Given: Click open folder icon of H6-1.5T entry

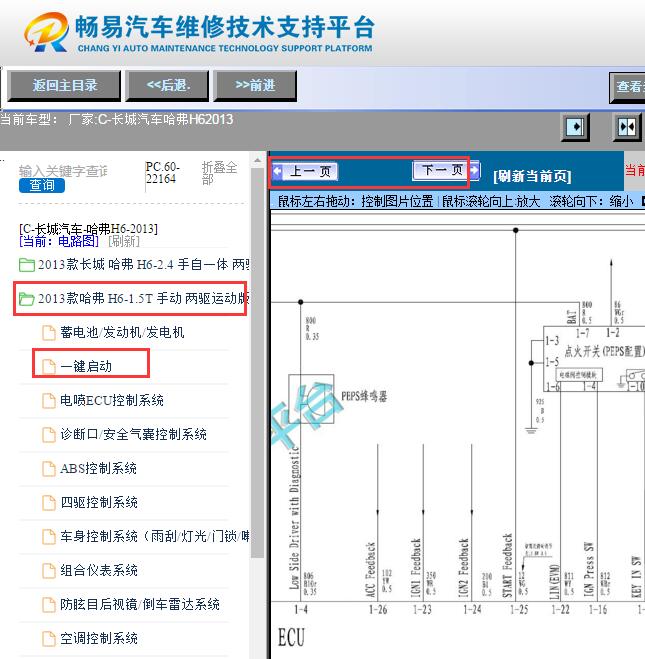Looking at the screenshot, I should 27,299.
